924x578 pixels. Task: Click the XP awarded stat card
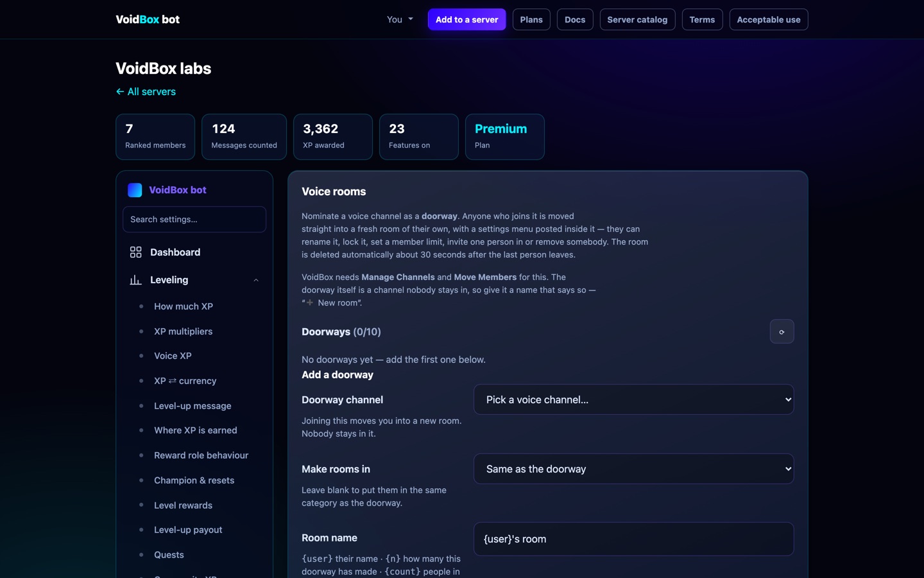(332, 137)
